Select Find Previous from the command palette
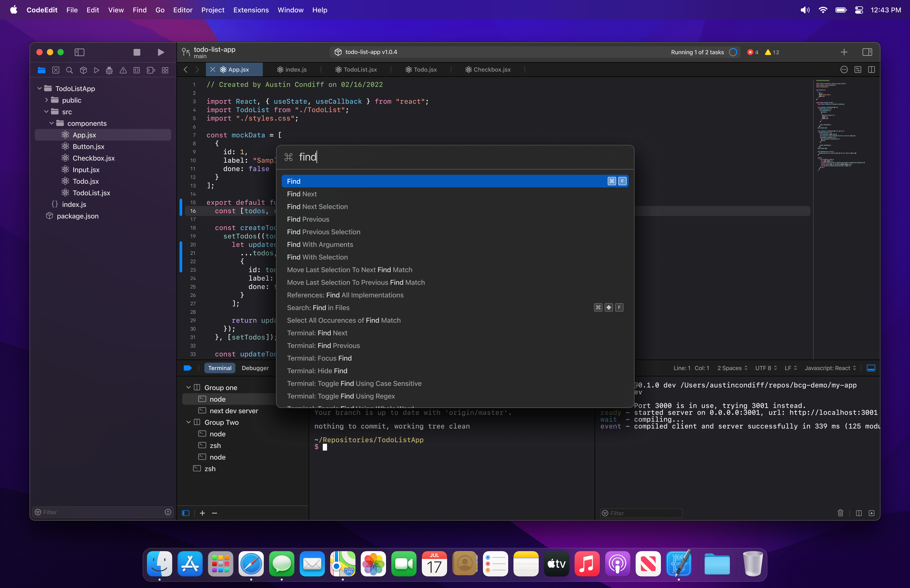 tap(308, 219)
